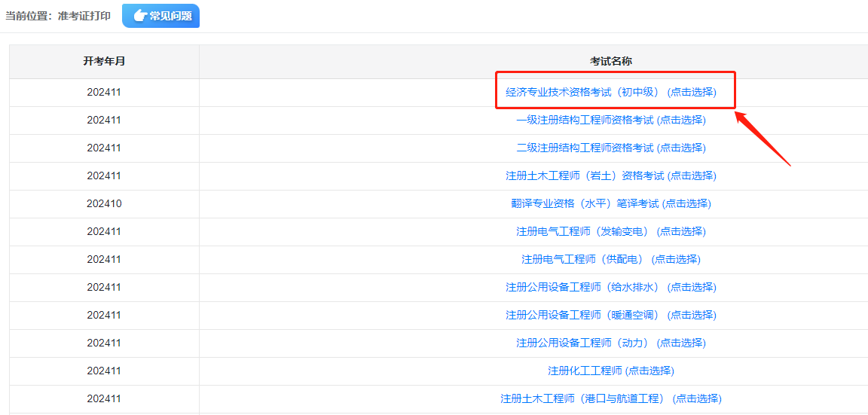Click the 考试名称 column header
Image resolution: width=868 pixels, height=415 pixels.
point(610,61)
